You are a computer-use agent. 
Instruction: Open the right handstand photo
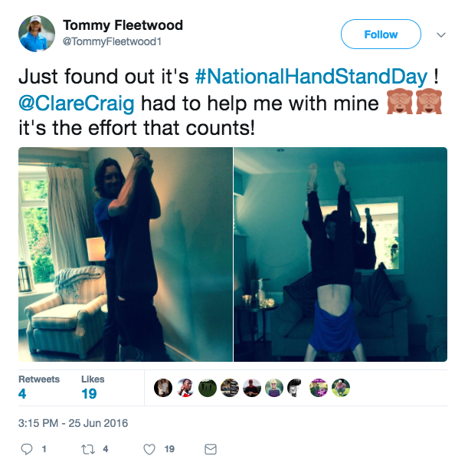[340, 254]
